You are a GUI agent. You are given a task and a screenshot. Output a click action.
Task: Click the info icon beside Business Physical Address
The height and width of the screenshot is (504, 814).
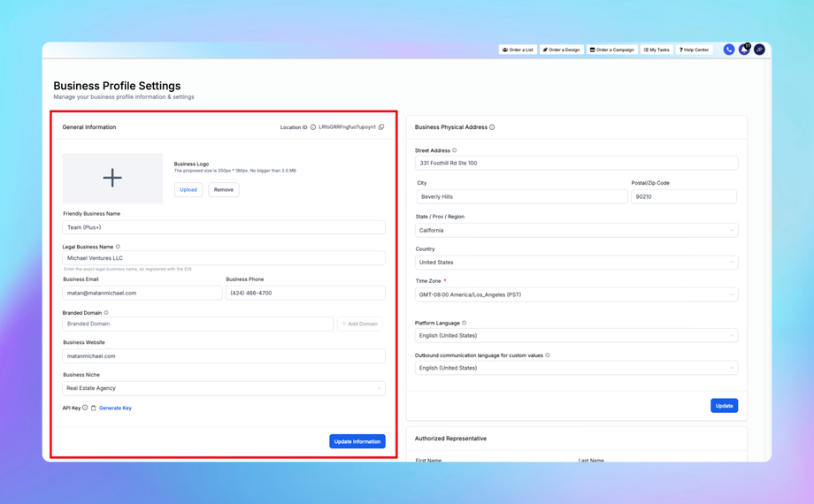click(x=492, y=127)
